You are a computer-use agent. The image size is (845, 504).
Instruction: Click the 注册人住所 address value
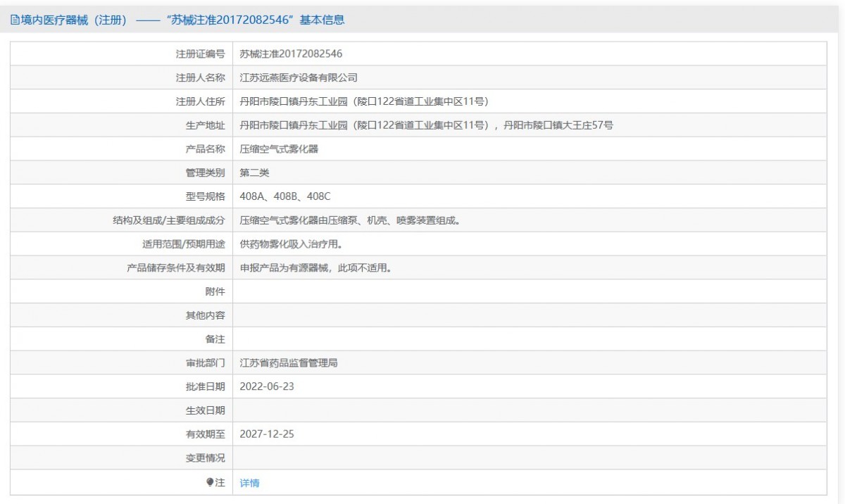[x=364, y=101]
